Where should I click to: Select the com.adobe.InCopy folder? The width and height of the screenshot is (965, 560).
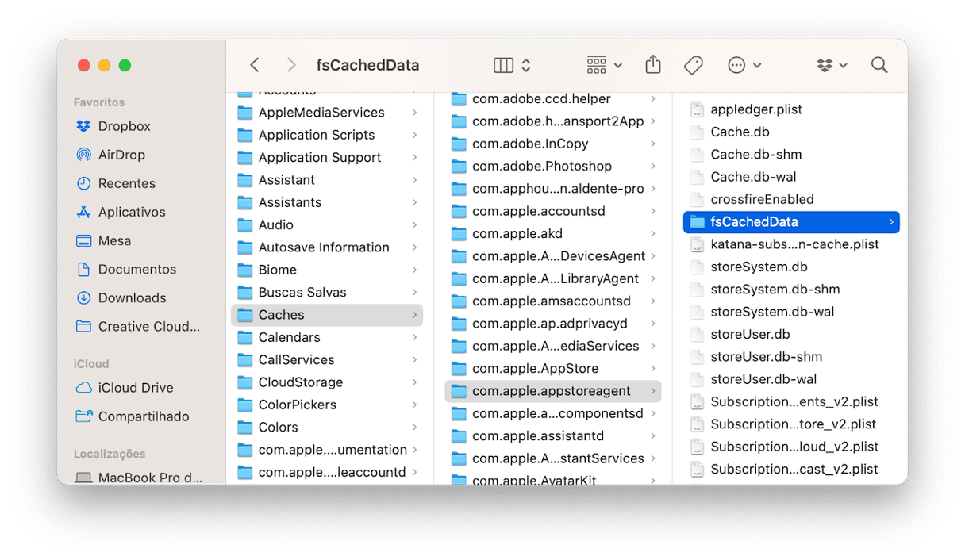(553, 144)
